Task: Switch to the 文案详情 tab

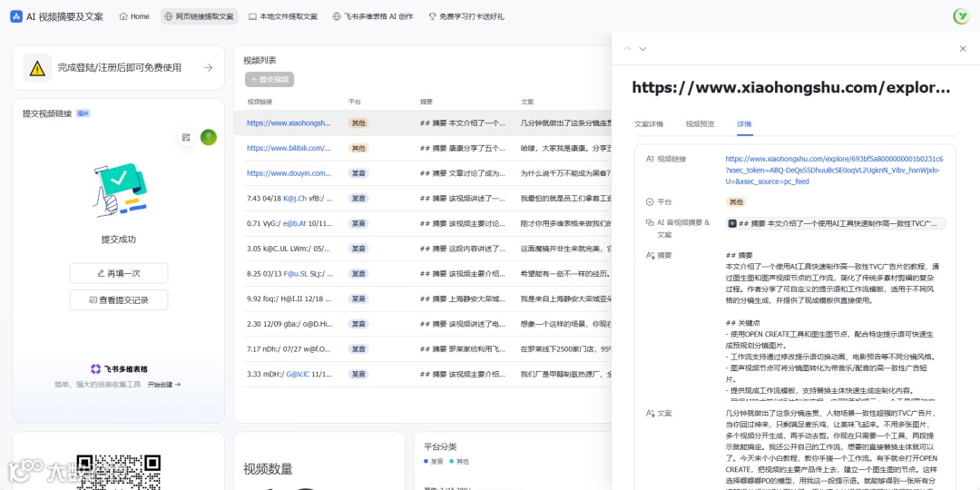Action: (x=649, y=123)
